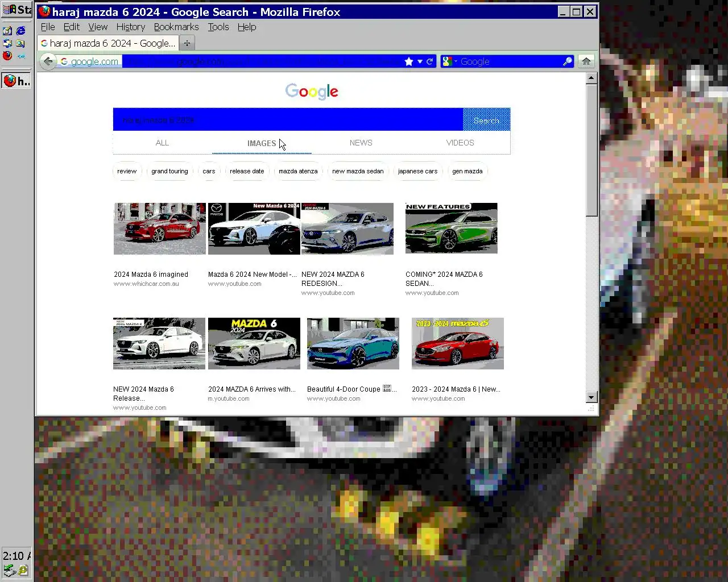Open the Bookmarks menu
The image size is (728, 582).
(176, 27)
